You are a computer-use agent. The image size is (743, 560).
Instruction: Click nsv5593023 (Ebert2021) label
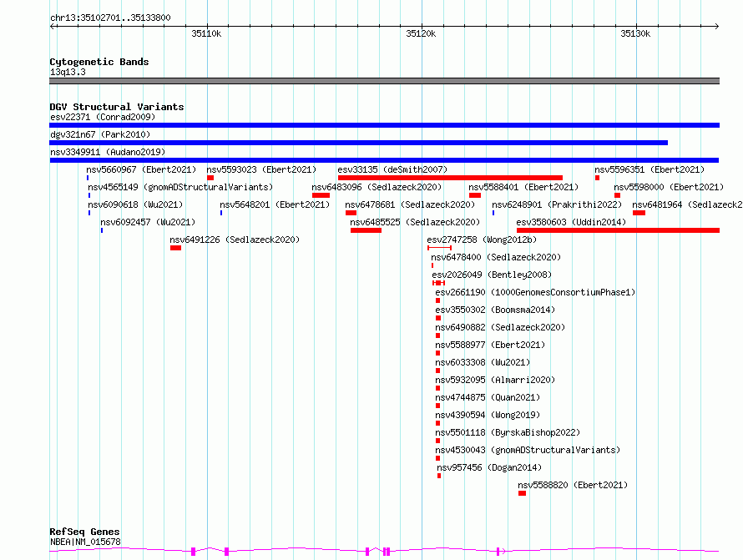[x=261, y=169]
